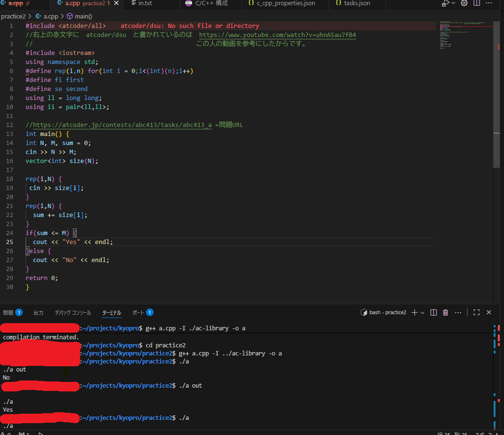Open the editor settings gear icon
Image resolution: width=504 pixels, height=435 pixels.
(464, 3)
